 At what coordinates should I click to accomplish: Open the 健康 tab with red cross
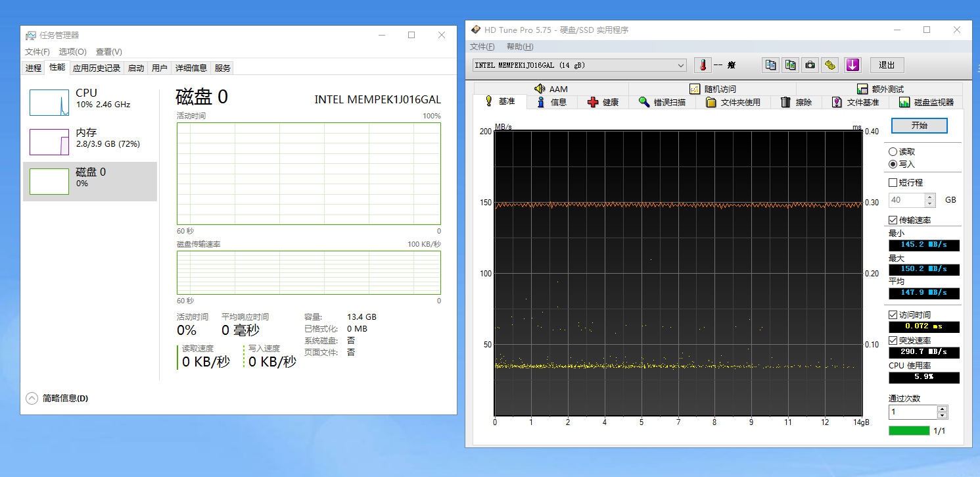tap(603, 102)
